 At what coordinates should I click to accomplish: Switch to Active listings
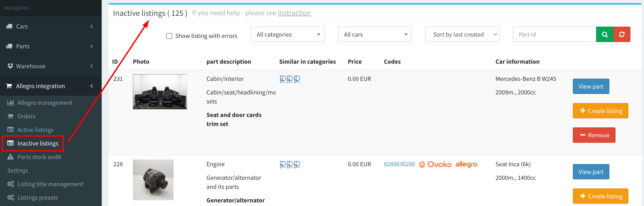pos(35,129)
